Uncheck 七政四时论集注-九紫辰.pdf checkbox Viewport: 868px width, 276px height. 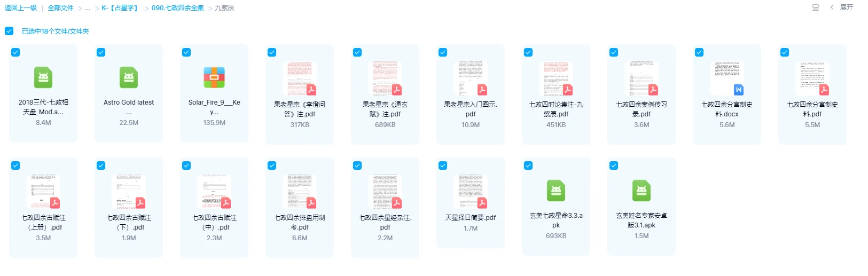(x=528, y=52)
